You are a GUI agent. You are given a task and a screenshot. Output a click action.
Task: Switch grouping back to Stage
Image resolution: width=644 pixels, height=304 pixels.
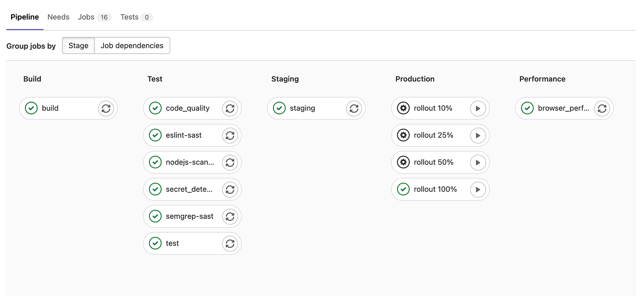click(x=78, y=46)
